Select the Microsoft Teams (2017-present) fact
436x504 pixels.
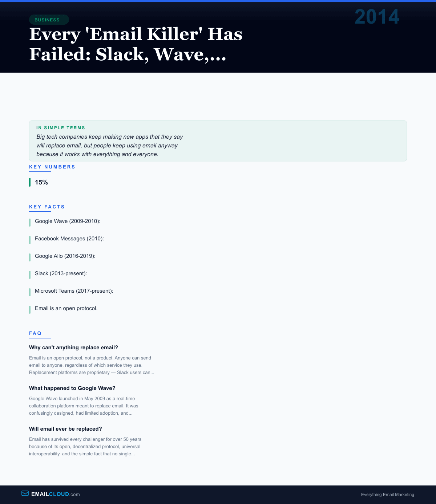[x=74, y=291]
